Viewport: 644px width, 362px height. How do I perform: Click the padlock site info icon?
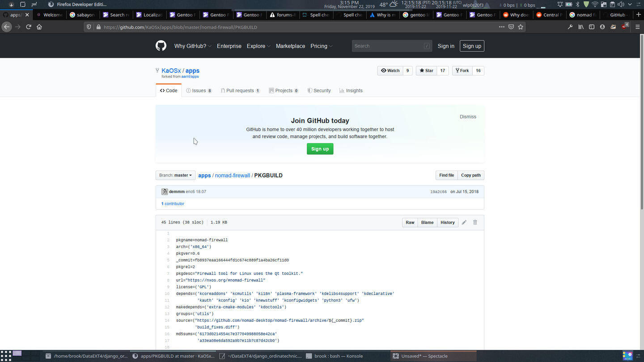[x=98, y=27]
